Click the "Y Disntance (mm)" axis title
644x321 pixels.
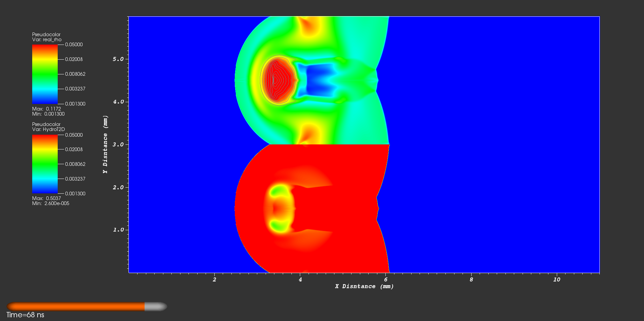(105, 144)
